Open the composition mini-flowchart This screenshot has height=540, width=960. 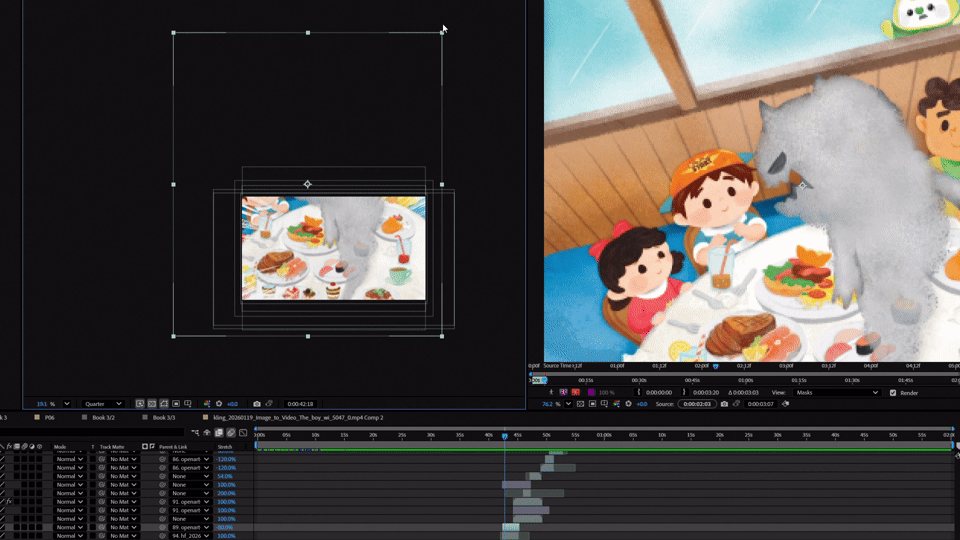(x=195, y=433)
